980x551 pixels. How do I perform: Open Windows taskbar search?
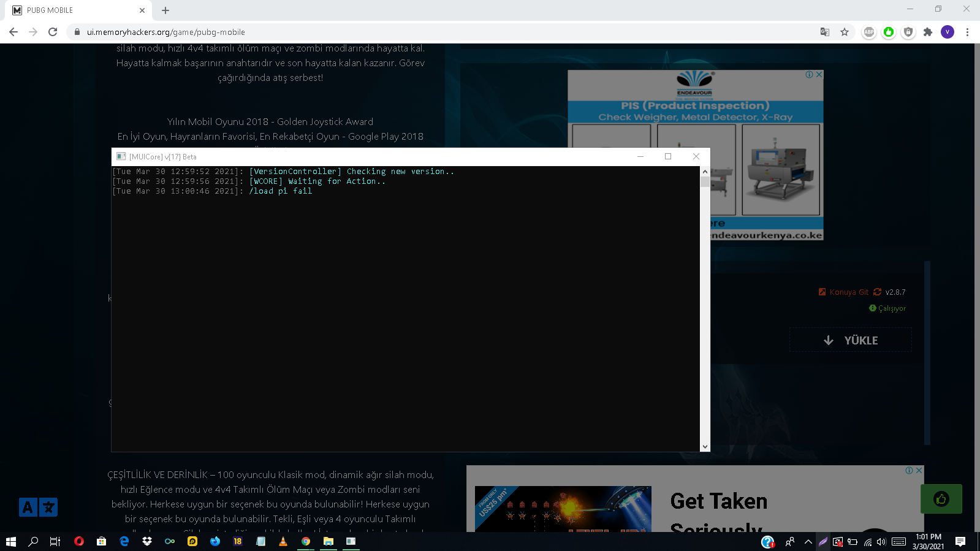pos(33,541)
